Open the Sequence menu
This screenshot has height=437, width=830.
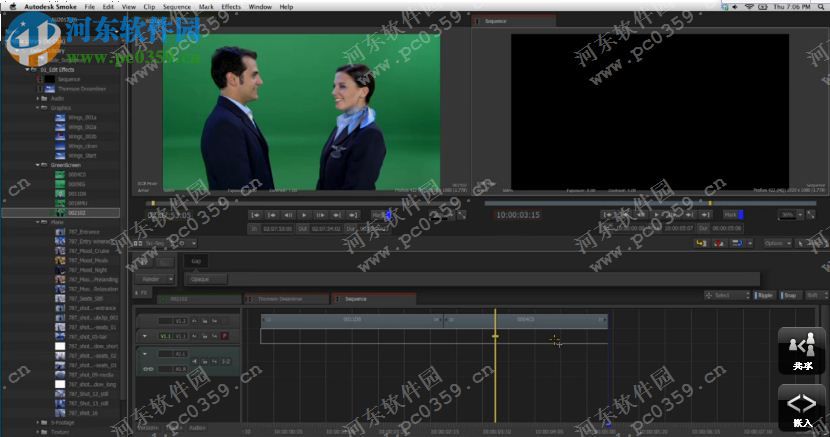coord(177,7)
